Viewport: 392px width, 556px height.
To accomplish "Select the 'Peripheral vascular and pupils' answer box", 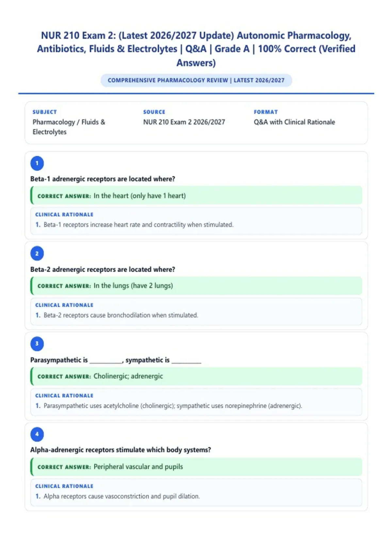I will point(196,467).
